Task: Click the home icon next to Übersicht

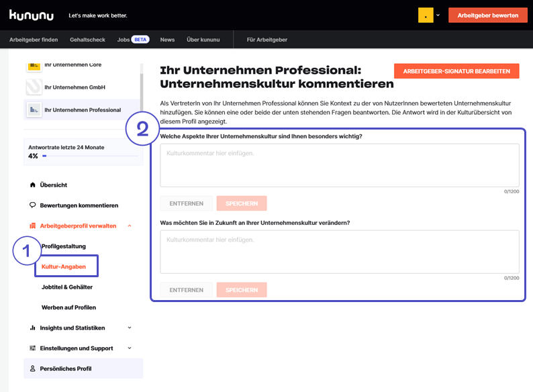Action: (x=32, y=185)
